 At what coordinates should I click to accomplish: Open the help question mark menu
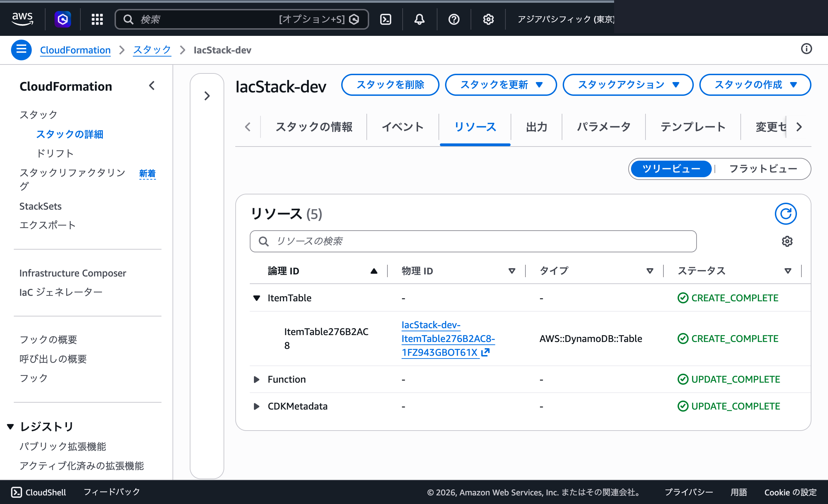tap(454, 19)
